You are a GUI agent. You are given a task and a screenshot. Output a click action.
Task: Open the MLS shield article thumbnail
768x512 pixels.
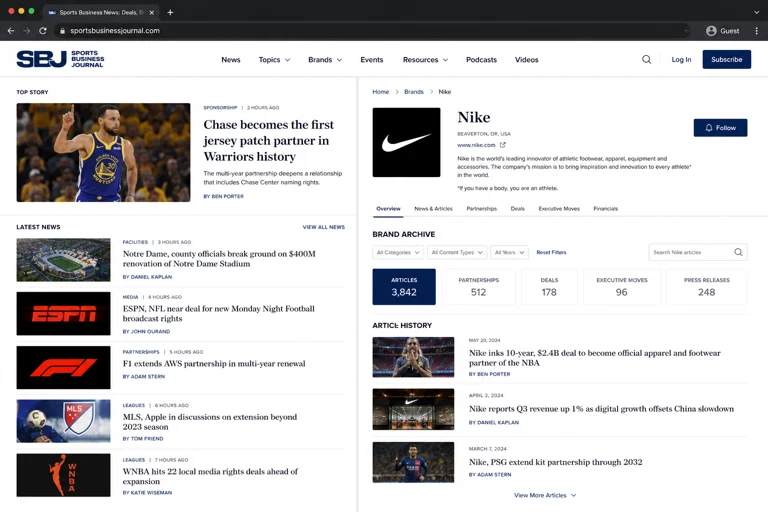point(63,421)
